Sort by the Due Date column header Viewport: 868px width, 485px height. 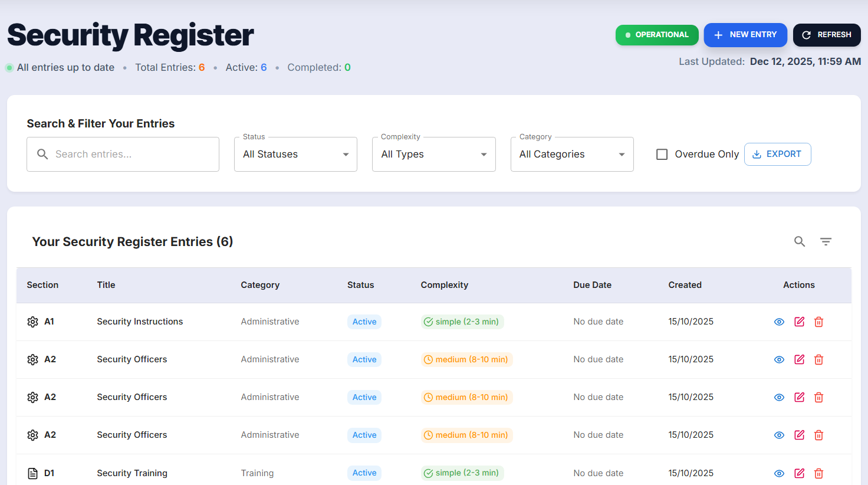(x=592, y=285)
